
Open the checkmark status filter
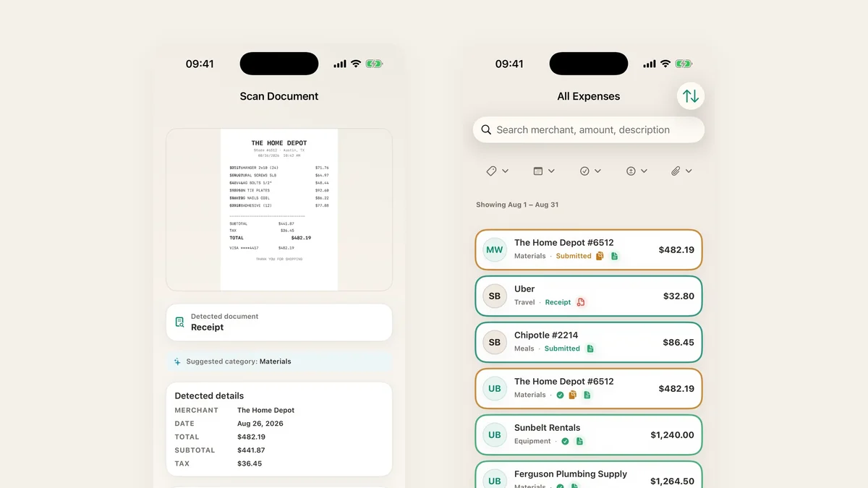(590, 171)
